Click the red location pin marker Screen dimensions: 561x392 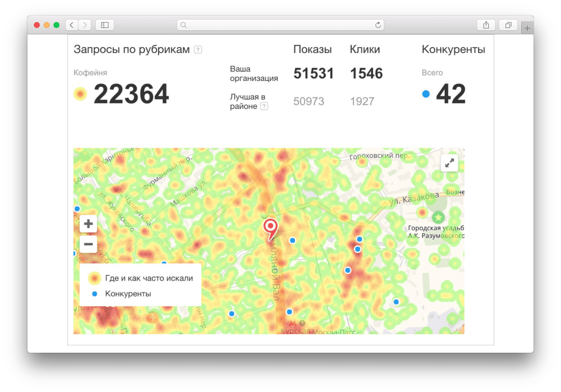tap(270, 228)
